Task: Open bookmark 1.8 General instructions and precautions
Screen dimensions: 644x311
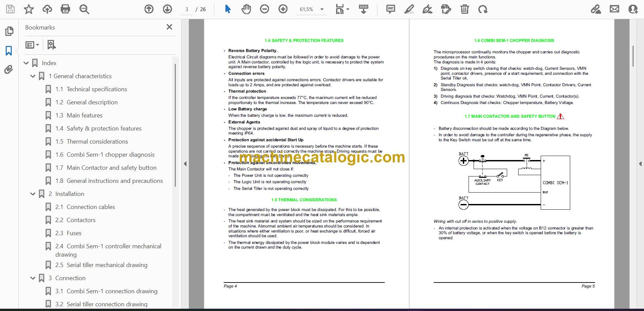Action: (109, 181)
